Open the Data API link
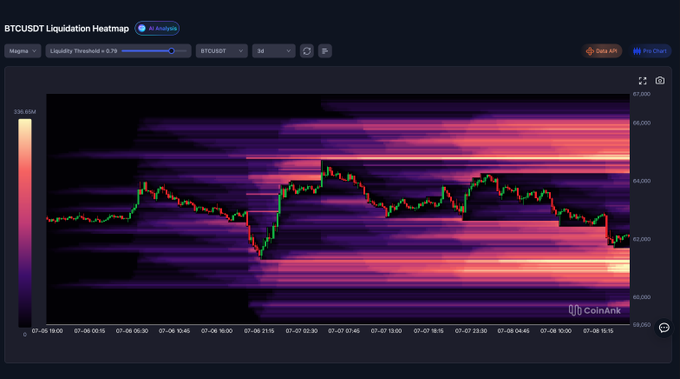The height and width of the screenshot is (379, 680). [x=602, y=51]
